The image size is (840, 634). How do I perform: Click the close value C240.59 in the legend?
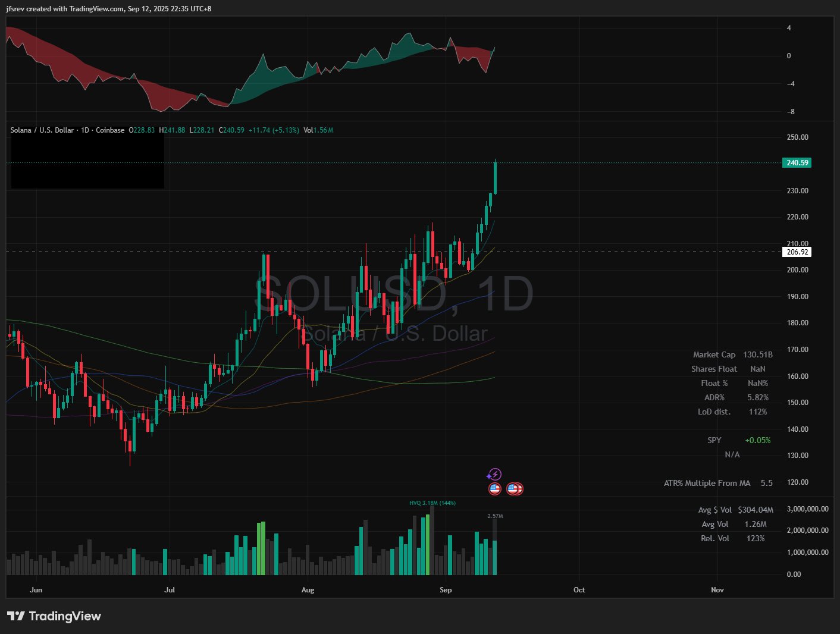coord(231,130)
